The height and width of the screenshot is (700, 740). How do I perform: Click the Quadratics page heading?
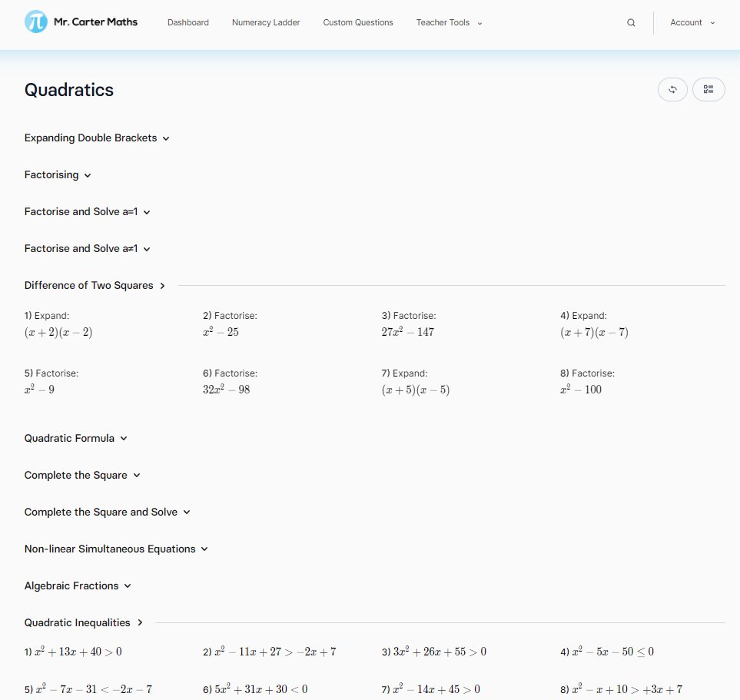[x=69, y=90]
